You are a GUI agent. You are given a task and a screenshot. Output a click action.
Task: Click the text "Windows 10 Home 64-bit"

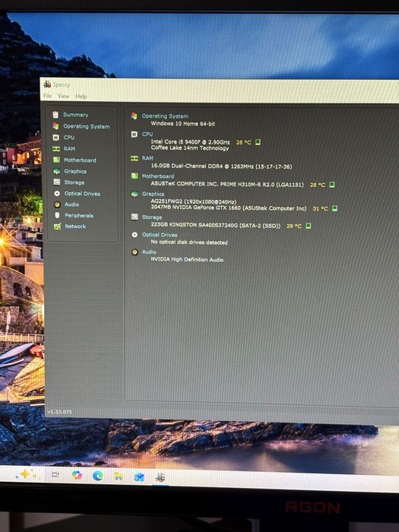[183, 124]
